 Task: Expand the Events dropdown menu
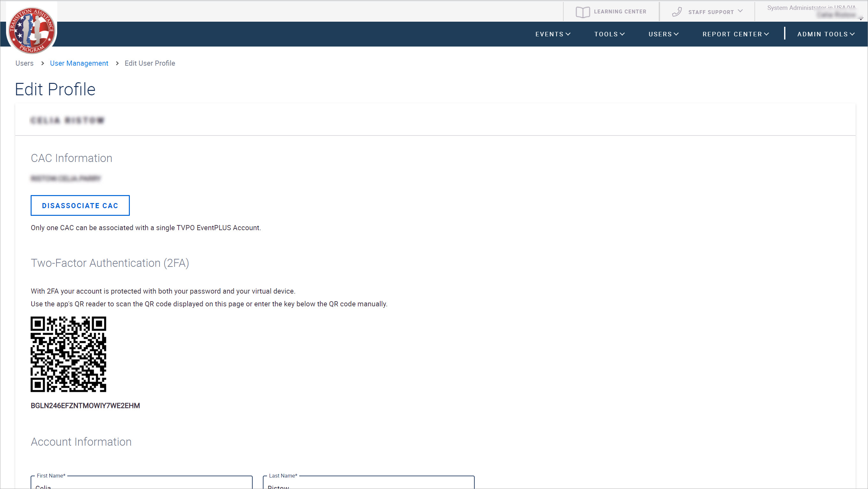(x=553, y=34)
